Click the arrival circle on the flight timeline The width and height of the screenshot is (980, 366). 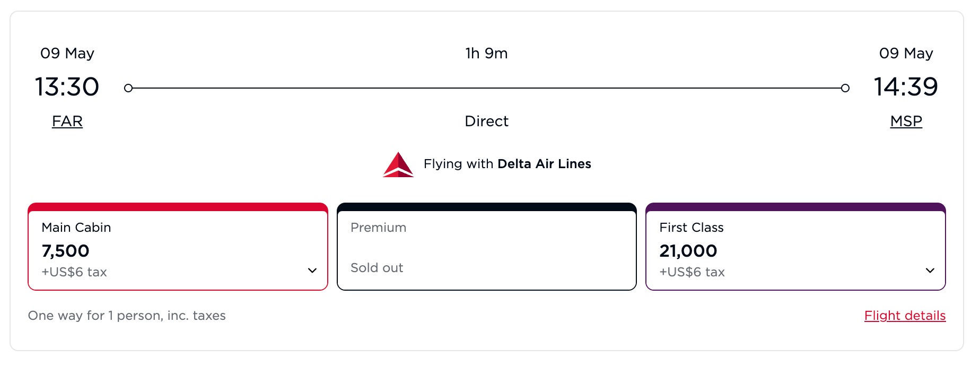pos(845,88)
